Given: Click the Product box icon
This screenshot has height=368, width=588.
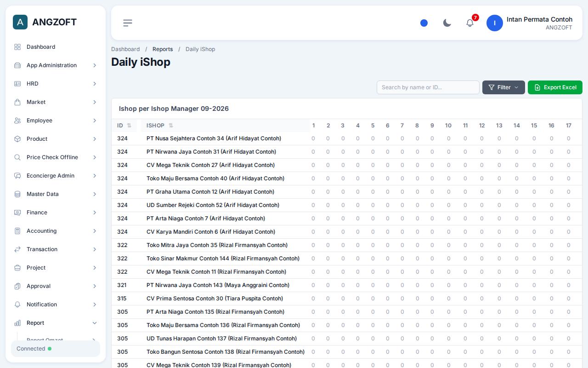Looking at the screenshot, I should 17,139.
